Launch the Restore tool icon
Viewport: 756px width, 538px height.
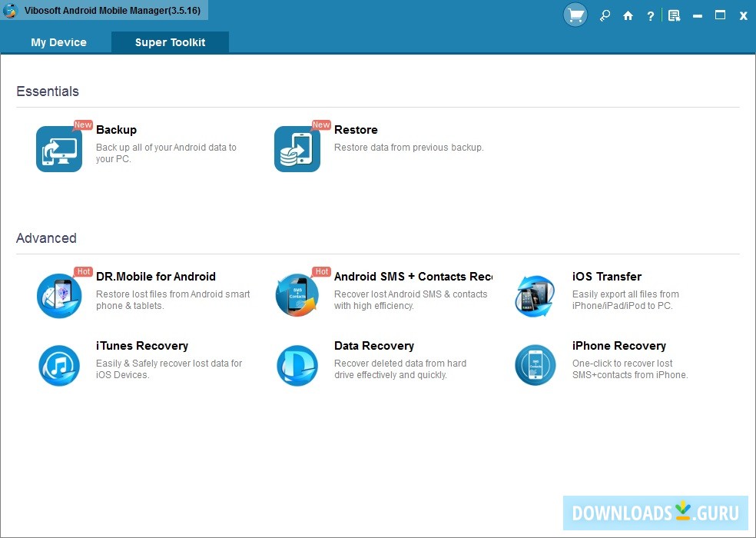tap(297, 148)
